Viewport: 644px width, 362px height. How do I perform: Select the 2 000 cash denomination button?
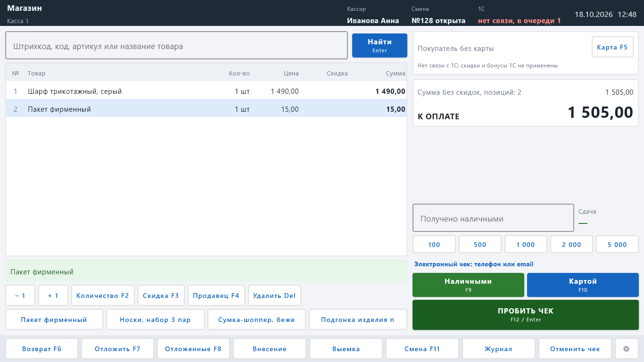click(571, 245)
